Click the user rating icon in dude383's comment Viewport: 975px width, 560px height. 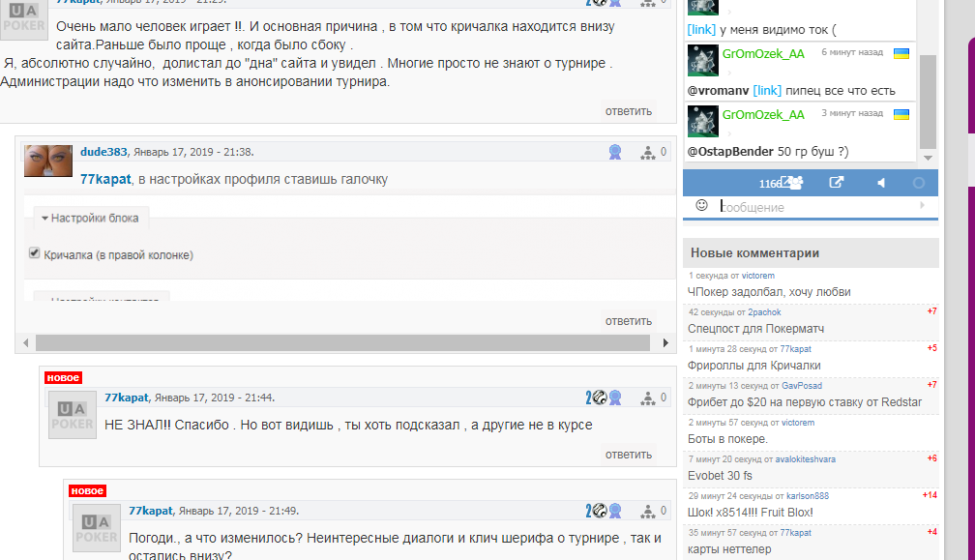coord(648,152)
